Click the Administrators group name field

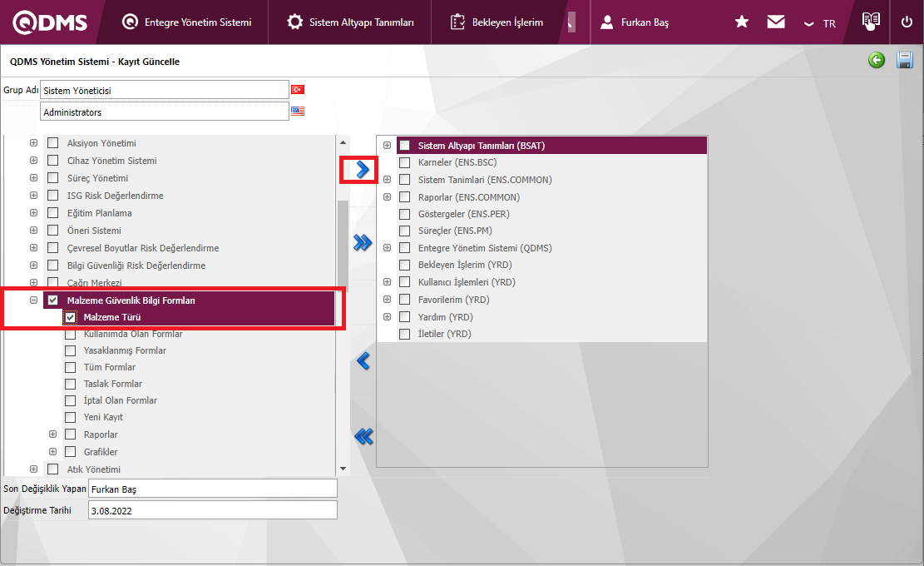pos(165,112)
